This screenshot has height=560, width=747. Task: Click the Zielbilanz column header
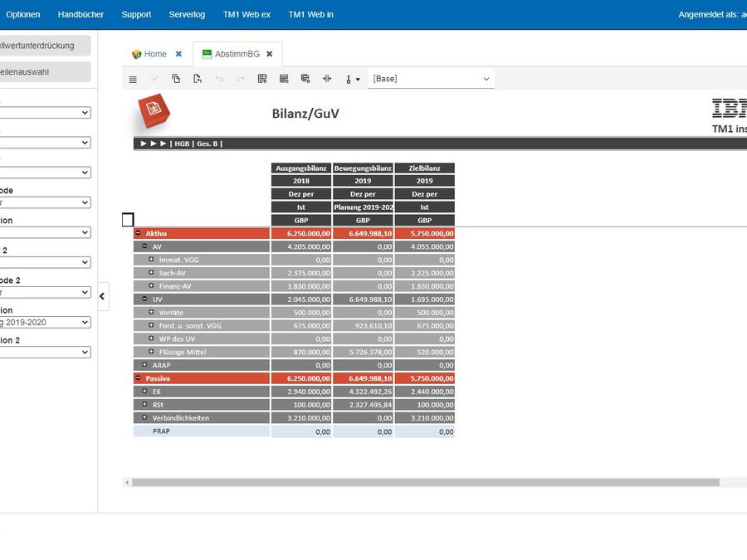[424, 168]
